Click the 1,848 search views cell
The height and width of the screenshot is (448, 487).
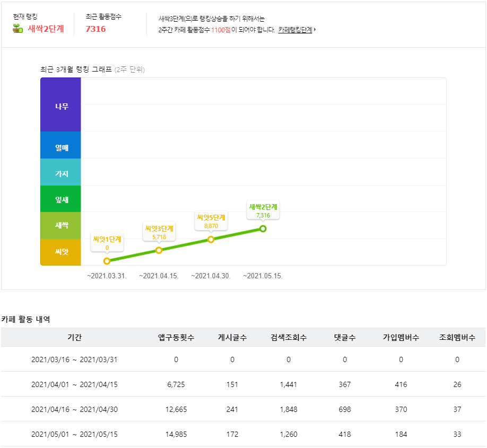click(289, 409)
